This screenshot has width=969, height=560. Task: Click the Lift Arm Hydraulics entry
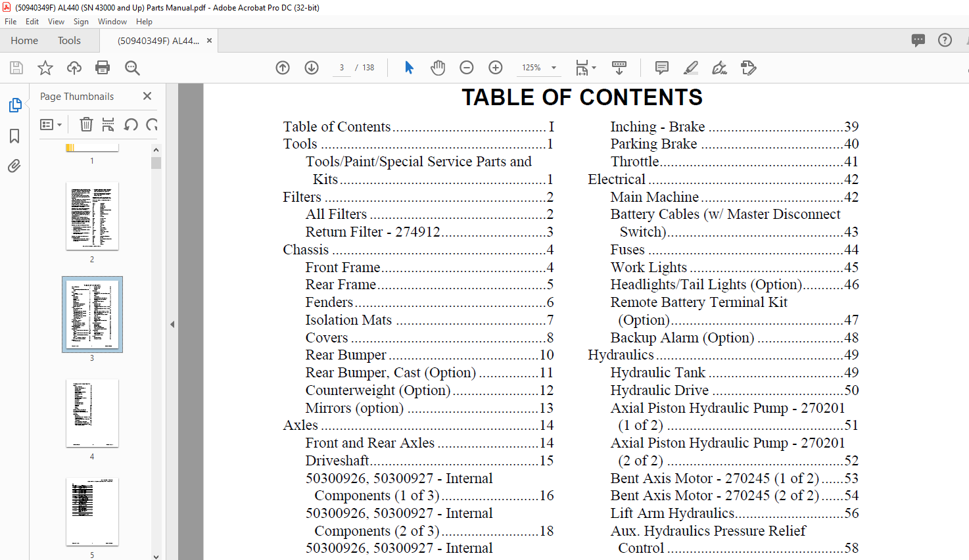coord(734,513)
